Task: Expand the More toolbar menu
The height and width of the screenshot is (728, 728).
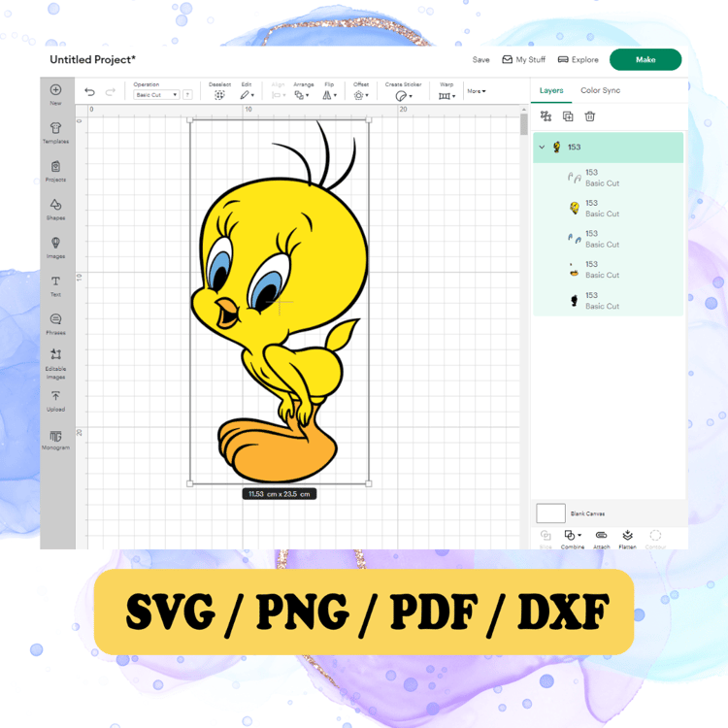Action: click(x=477, y=91)
